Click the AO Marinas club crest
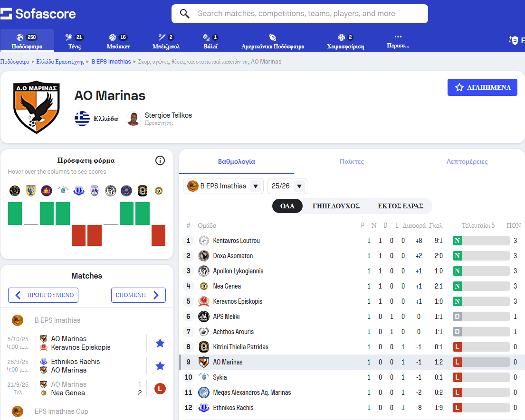525x420 pixels. tap(37, 107)
